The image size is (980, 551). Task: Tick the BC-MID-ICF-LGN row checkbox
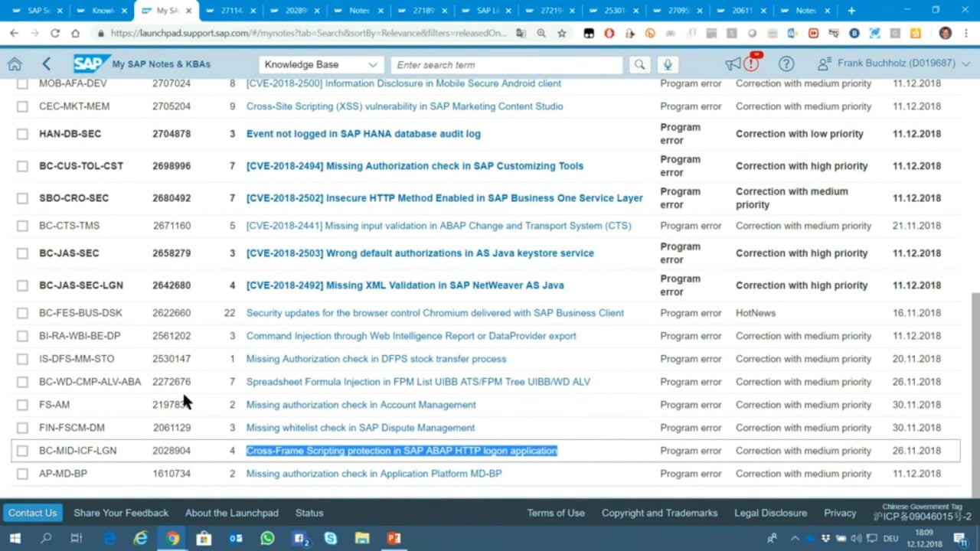tap(22, 451)
